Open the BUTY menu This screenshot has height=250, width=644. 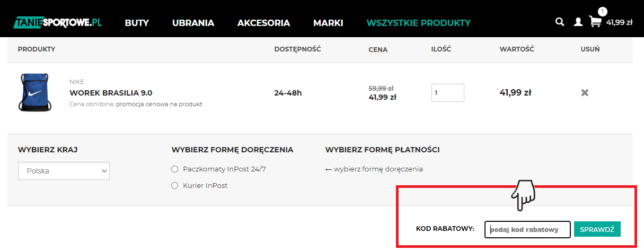[x=137, y=23]
